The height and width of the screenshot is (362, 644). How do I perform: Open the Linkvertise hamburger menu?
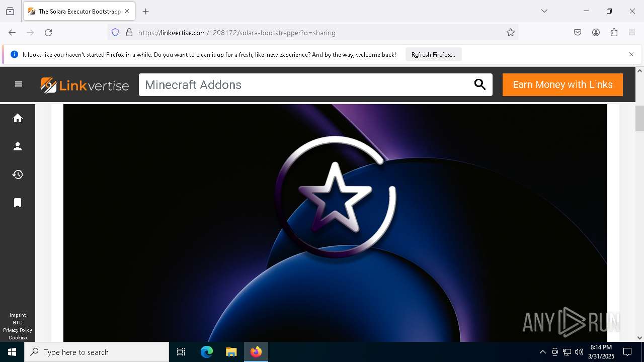19,84
